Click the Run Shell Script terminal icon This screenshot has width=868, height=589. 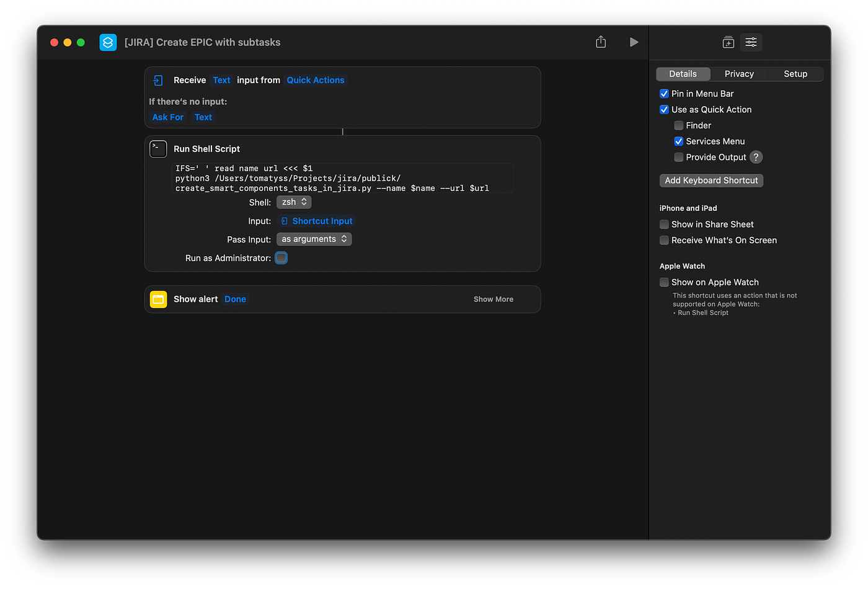point(158,149)
